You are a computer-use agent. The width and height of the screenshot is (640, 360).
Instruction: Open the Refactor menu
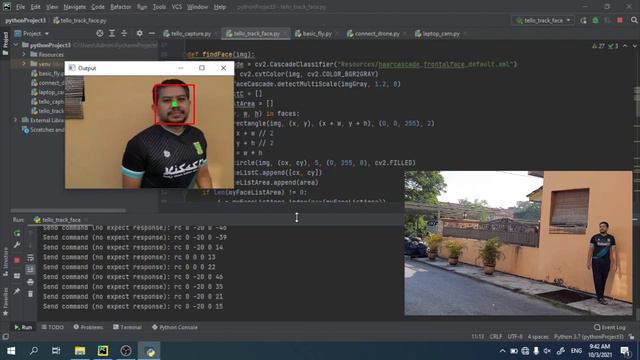(x=121, y=7)
